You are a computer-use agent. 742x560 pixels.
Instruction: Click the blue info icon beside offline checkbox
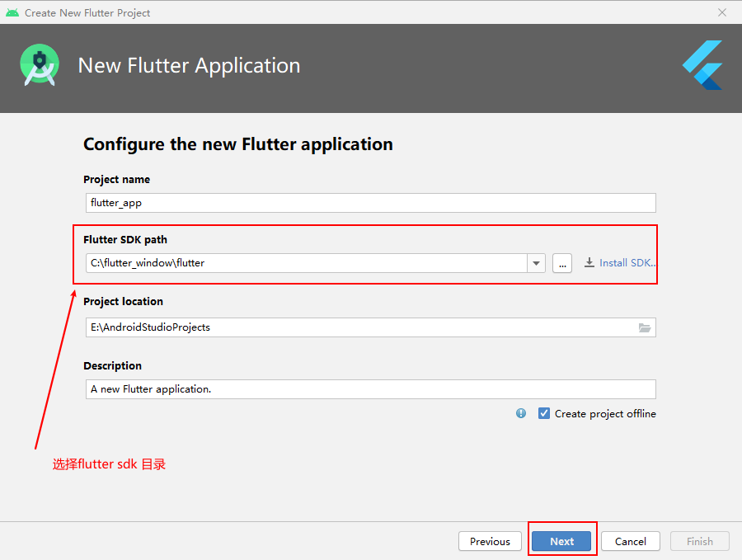coord(521,413)
